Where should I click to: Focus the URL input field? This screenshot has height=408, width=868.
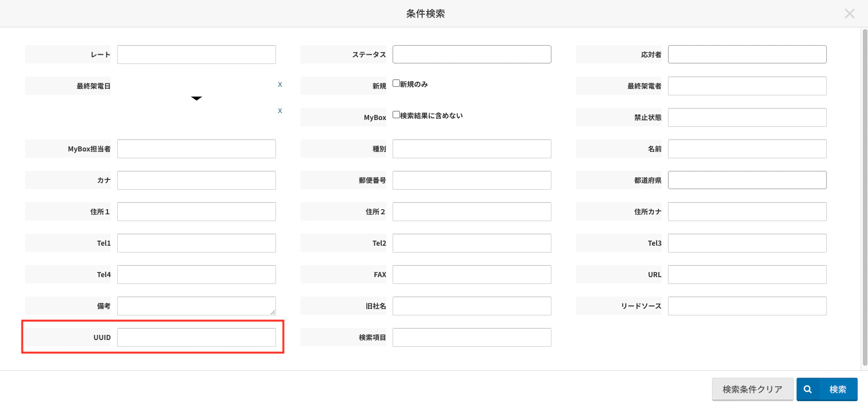pyautogui.click(x=747, y=274)
